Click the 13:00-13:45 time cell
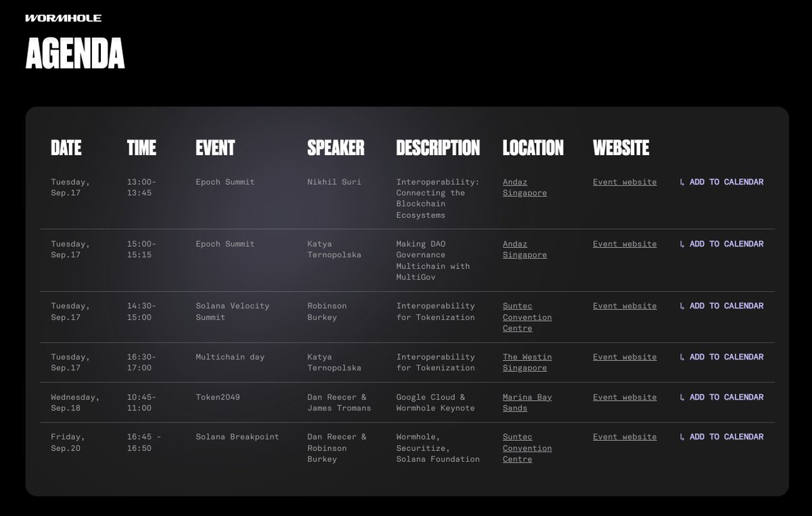This screenshot has width=812, height=516. coord(141,188)
